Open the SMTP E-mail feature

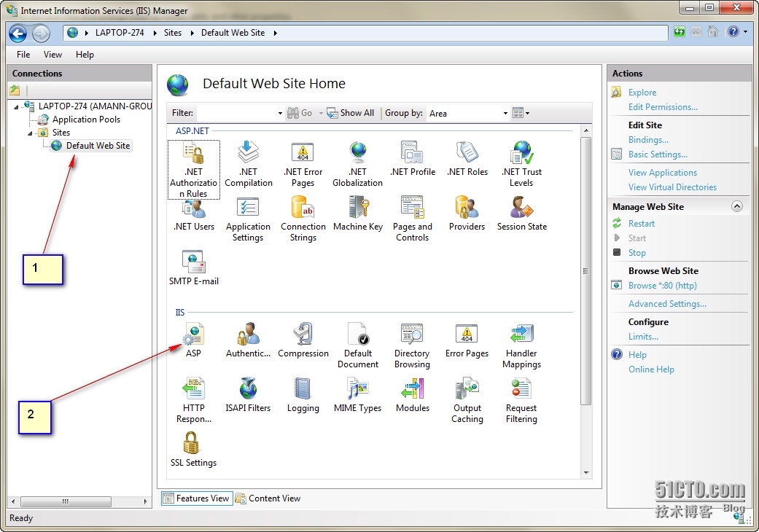[x=194, y=268]
